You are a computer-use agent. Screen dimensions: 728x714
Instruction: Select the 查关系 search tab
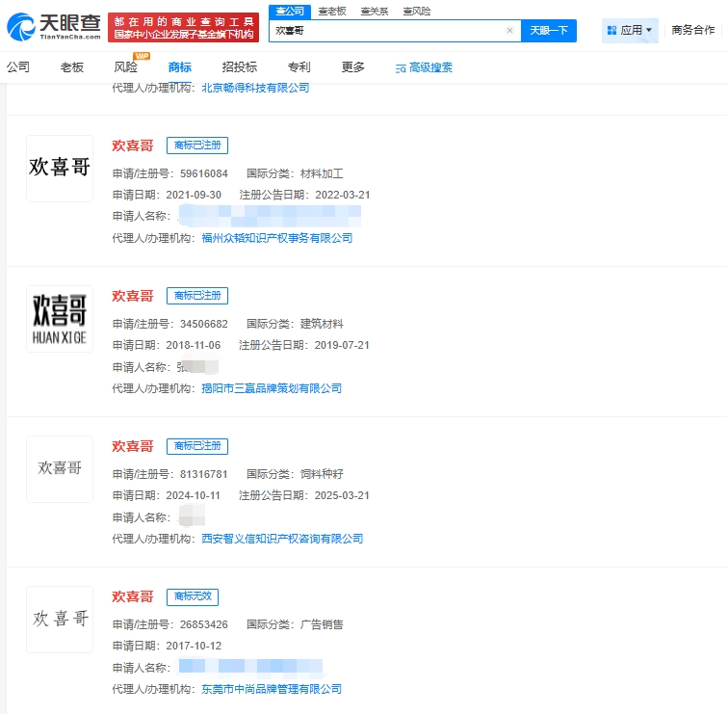tap(374, 11)
